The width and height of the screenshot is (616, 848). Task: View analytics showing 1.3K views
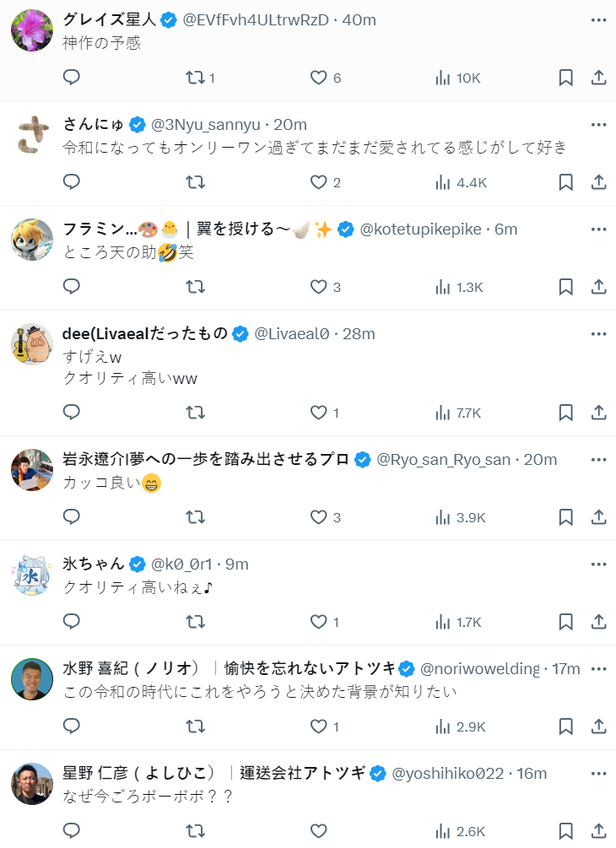tap(458, 287)
